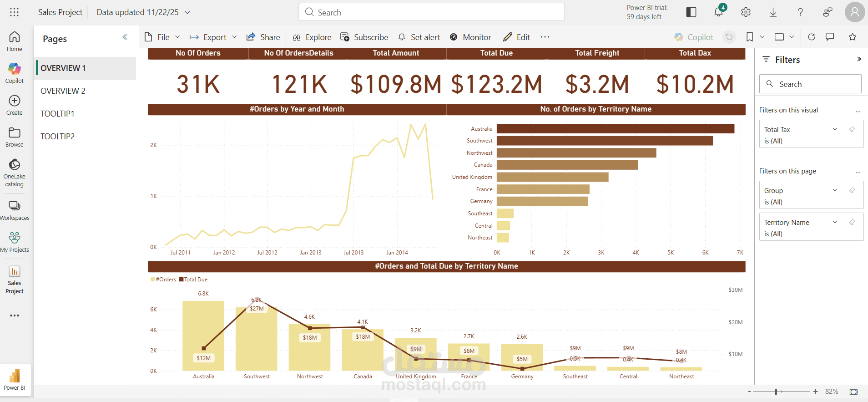Expand the Total Tax filter card
Screen dimensions: 868x402
pyautogui.click(x=835, y=129)
